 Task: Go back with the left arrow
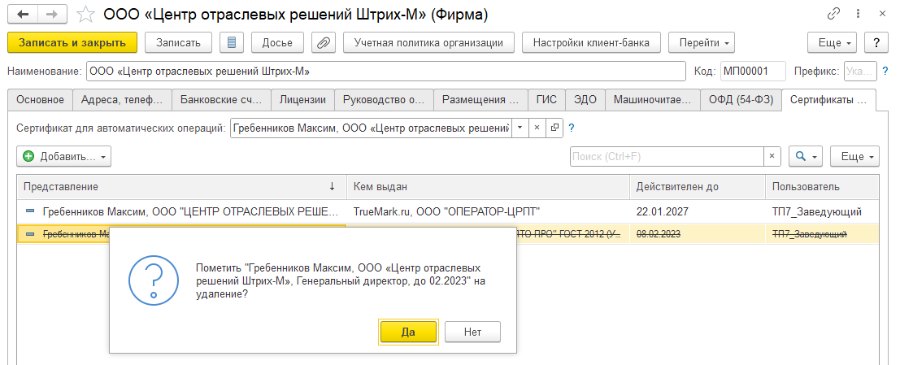[x=22, y=15]
